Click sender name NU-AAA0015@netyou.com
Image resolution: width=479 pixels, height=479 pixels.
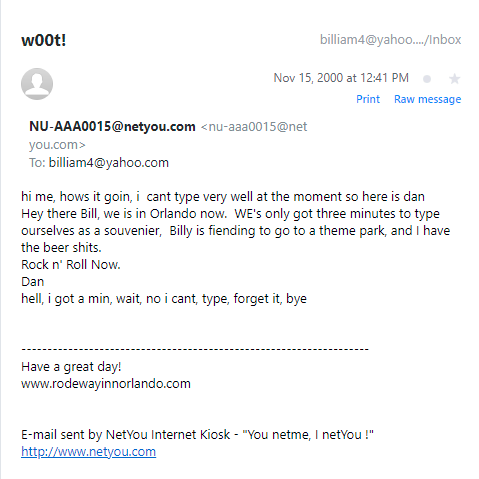(112, 126)
